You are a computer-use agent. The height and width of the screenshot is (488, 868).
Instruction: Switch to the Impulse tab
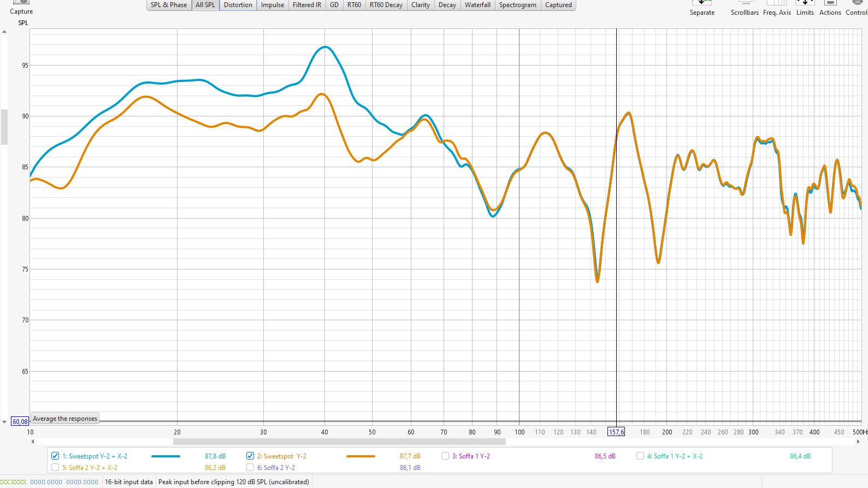273,5
